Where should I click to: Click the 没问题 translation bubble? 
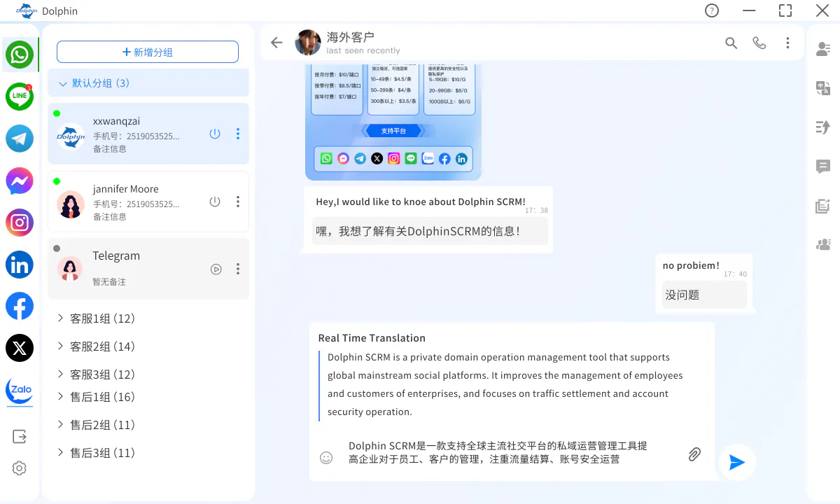704,295
